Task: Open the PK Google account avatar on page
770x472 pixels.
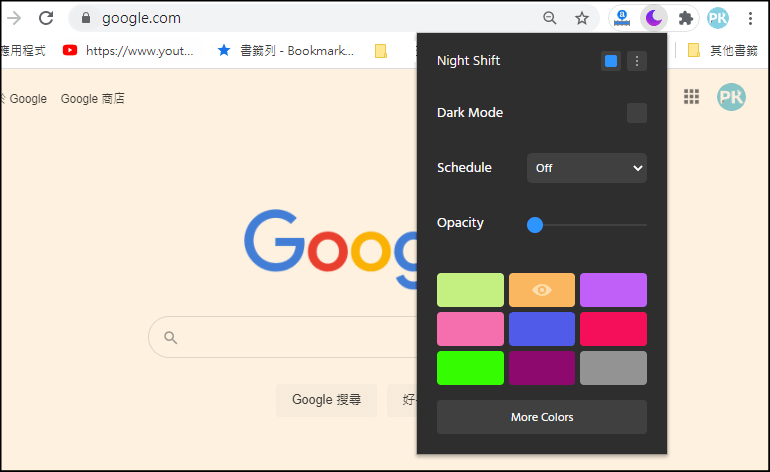Action: [x=731, y=97]
